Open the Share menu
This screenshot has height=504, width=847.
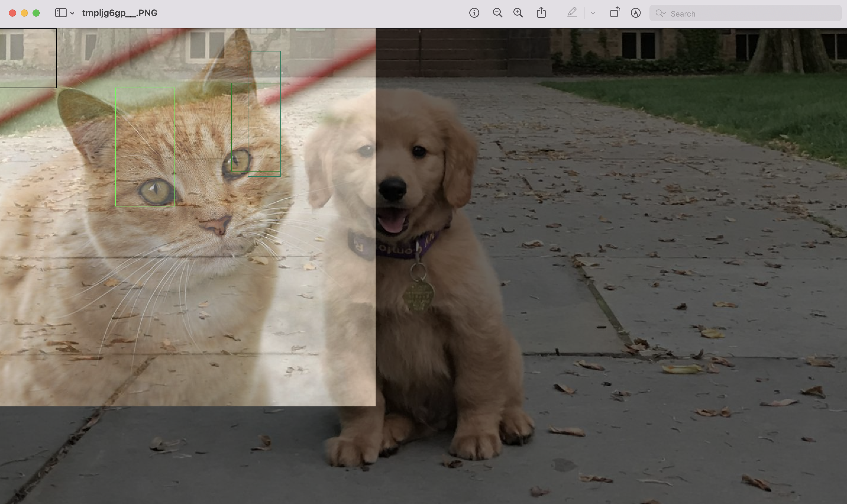click(x=542, y=12)
